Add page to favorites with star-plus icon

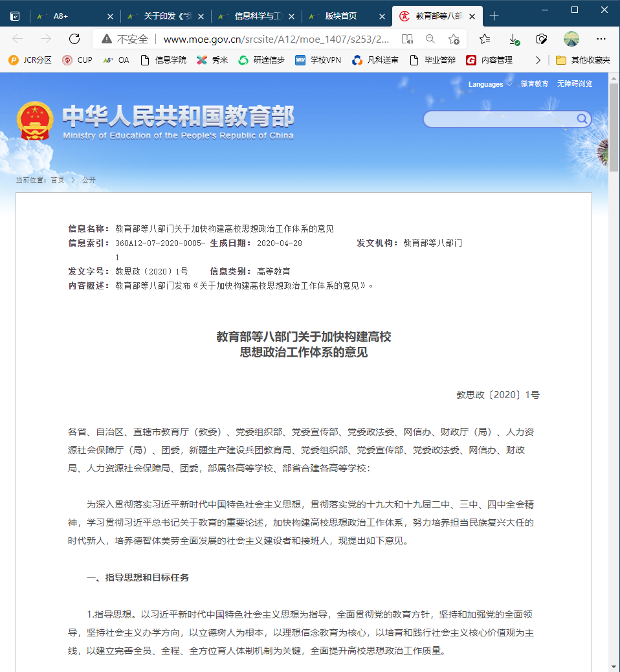(454, 39)
